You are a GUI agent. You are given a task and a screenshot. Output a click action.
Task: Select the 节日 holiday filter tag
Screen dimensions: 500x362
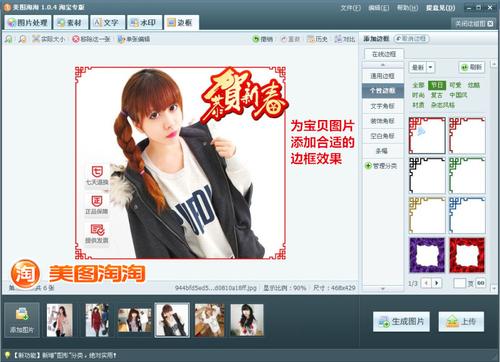(437, 85)
